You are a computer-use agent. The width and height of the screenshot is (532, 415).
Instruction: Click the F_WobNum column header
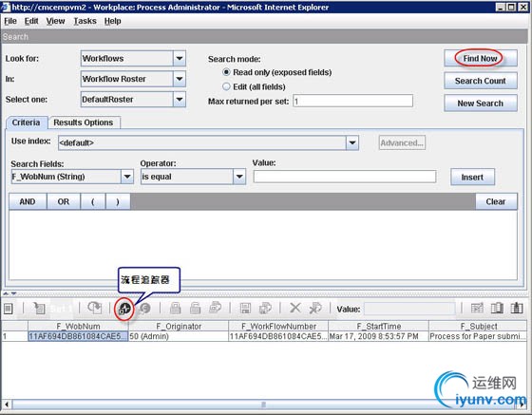78,326
